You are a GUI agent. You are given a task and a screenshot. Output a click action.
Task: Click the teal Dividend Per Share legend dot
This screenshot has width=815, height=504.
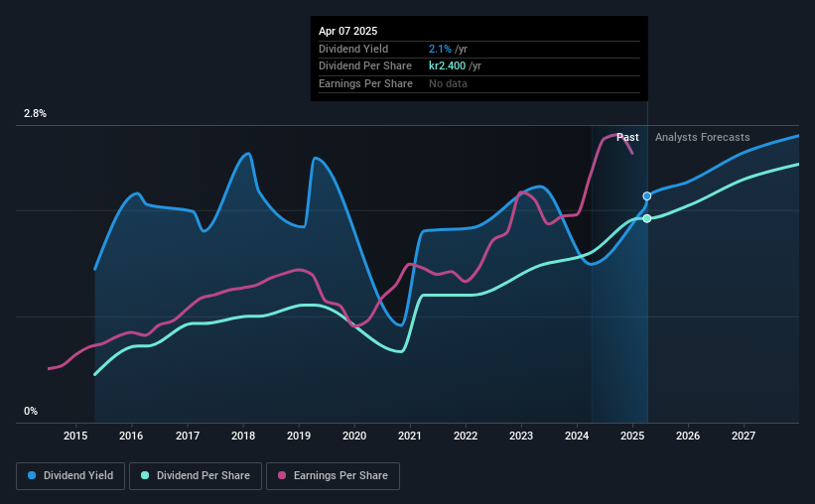tap(145, 475)
